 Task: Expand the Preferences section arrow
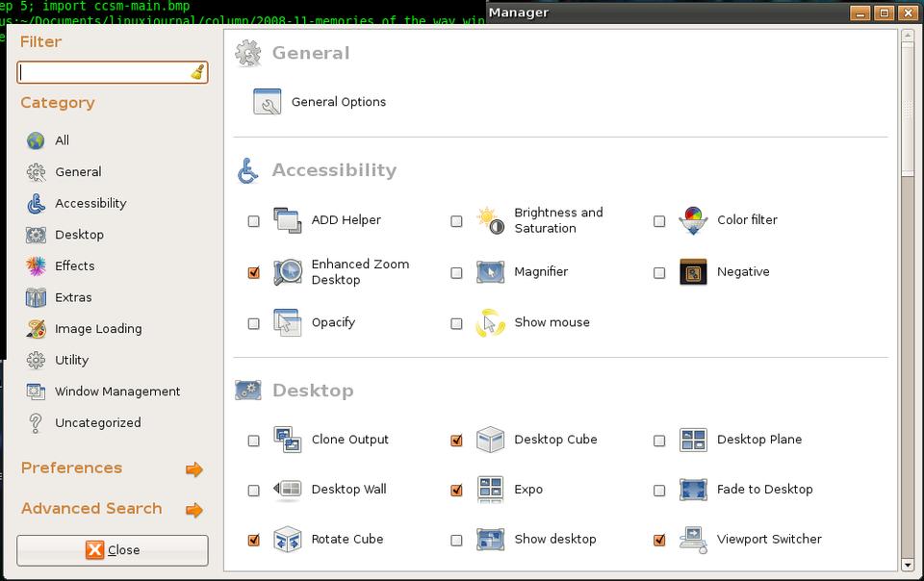194,469
